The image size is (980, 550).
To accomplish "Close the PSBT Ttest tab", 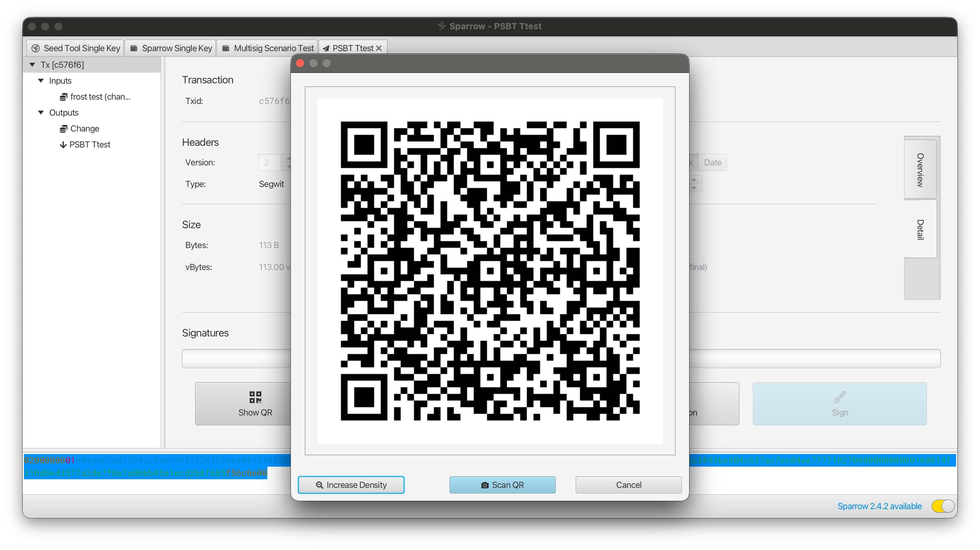I will coord(378,48).
